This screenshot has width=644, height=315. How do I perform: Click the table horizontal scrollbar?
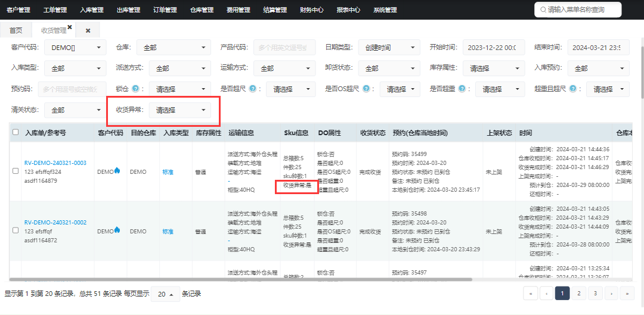pyautogui.click(x=241, y=279)
